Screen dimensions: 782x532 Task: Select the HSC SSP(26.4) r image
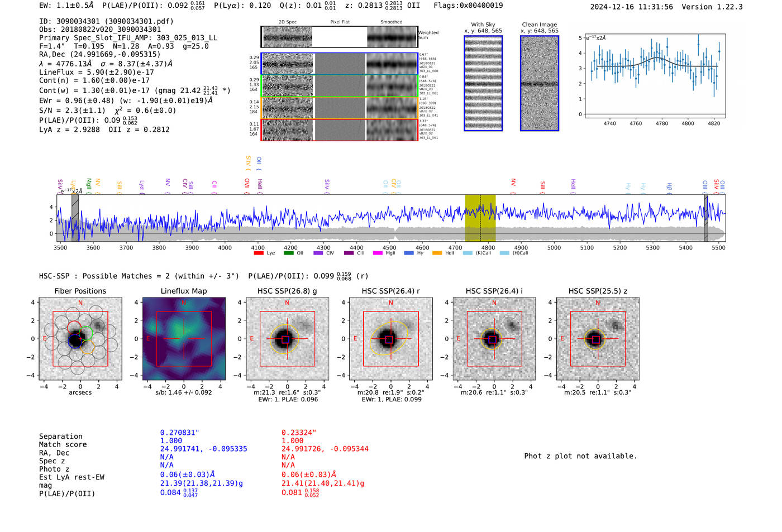pyautogui.click(x=391, y=339)
